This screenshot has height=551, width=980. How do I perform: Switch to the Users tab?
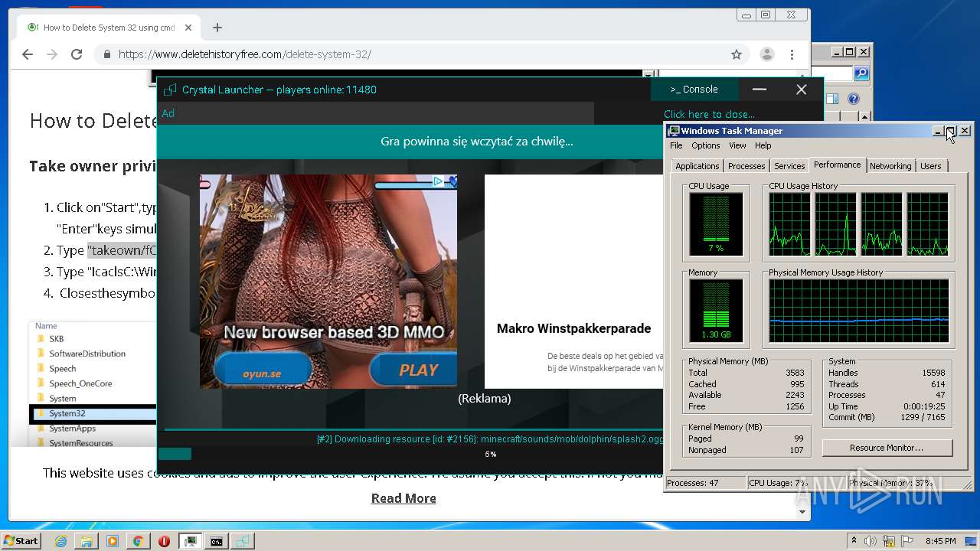click(x=931, y=166)
